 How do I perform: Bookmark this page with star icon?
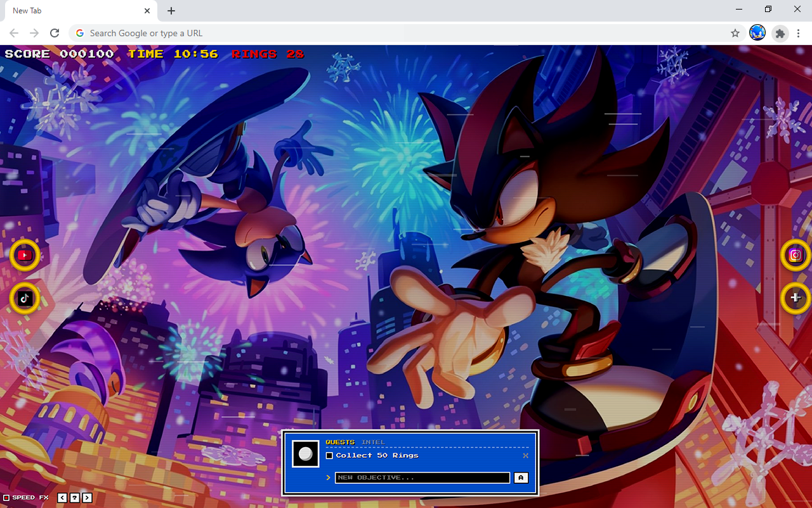735,33
